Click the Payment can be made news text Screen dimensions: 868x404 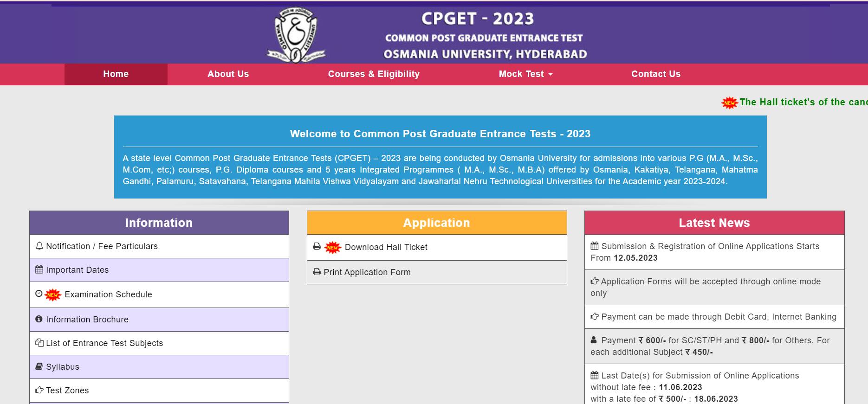click(x=719, y=317)
